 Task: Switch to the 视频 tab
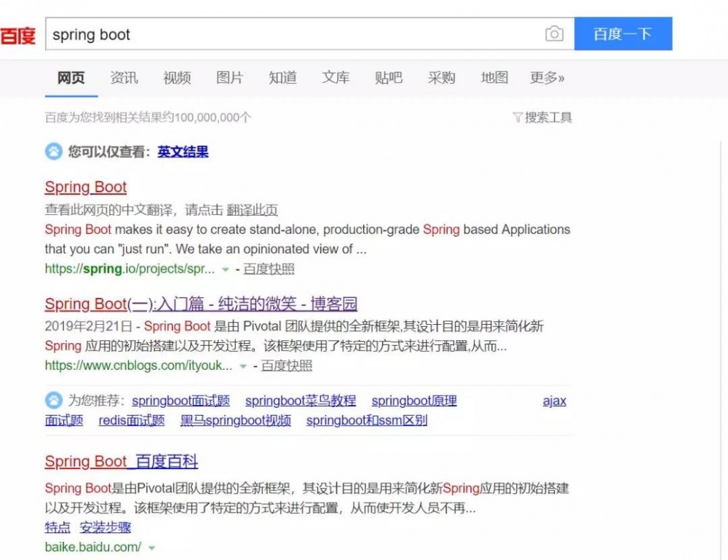pyautogui.click(x=176, y=78)
